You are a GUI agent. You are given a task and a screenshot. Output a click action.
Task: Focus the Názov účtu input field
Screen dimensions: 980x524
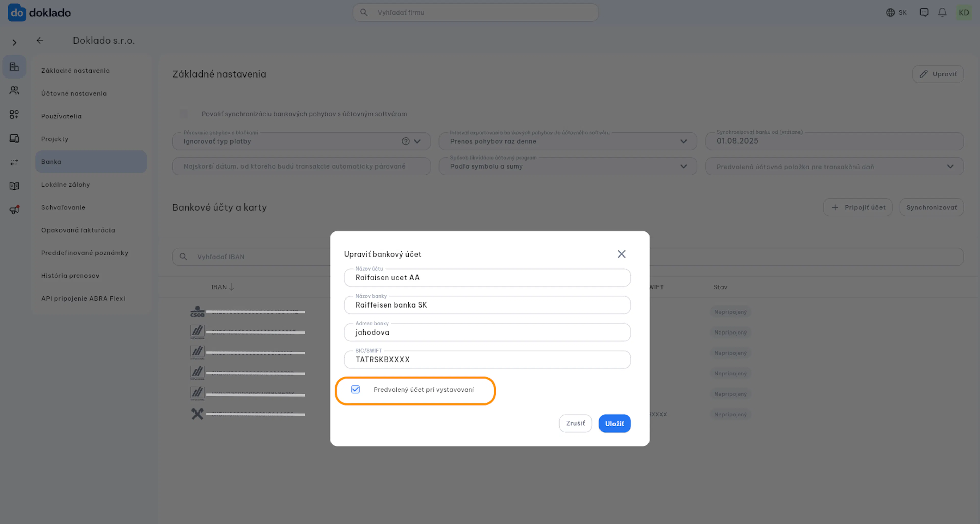[487, 278]
